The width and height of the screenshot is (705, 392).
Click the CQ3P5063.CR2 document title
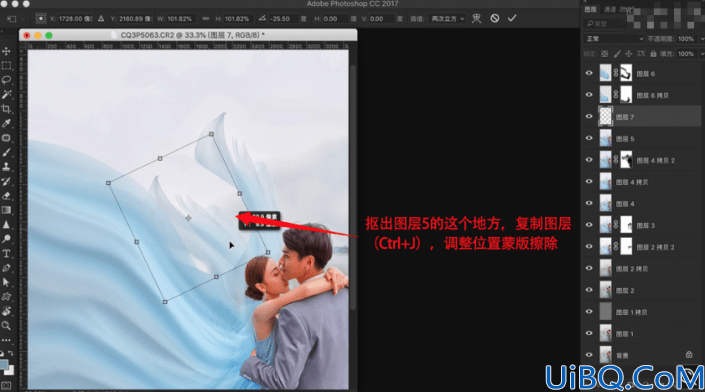tap(192, 35)
